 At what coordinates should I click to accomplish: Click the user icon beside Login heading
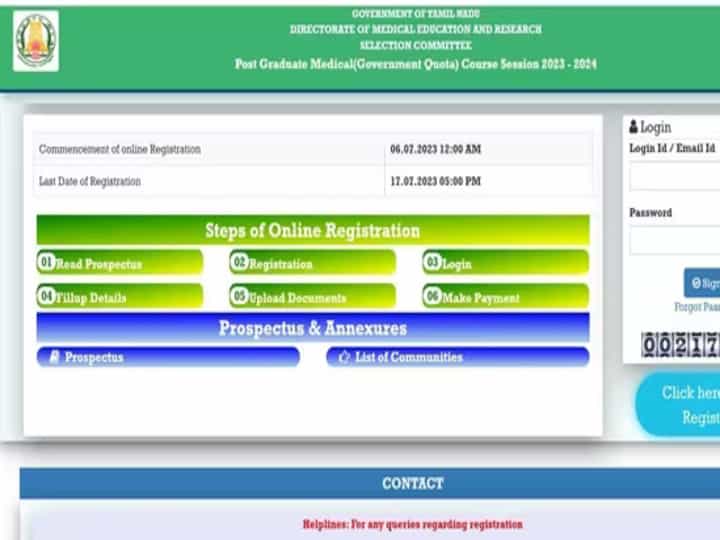[634, 127]
